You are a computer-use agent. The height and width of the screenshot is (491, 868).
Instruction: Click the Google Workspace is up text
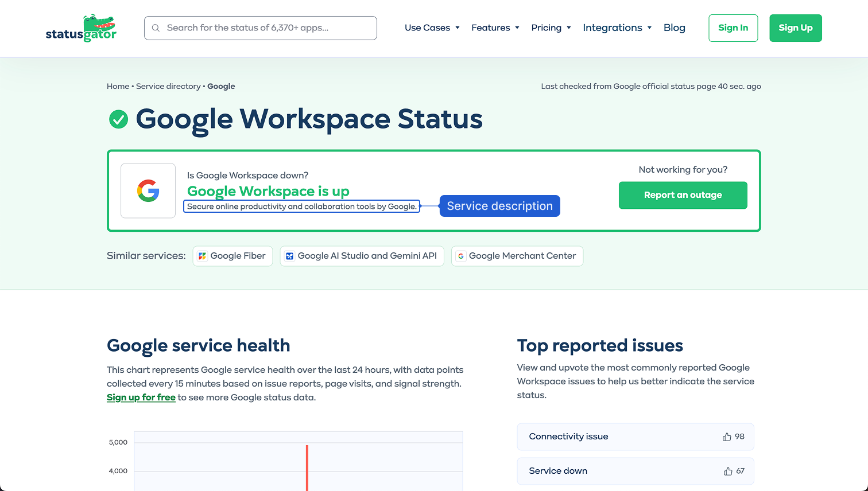tap(268, 191)
